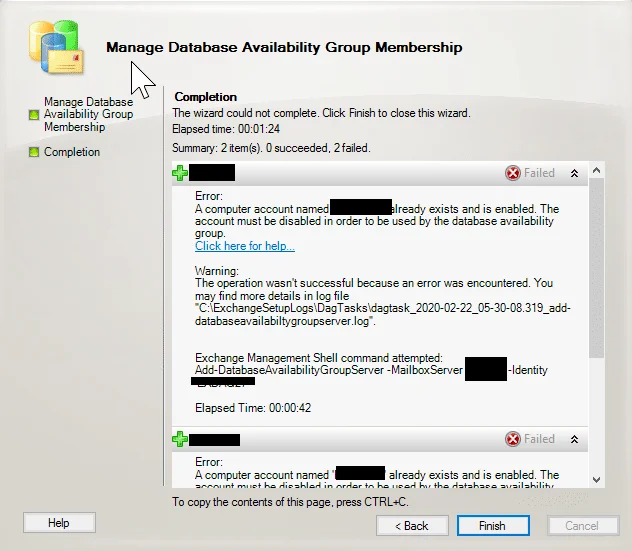Click scrollbar up arrow in results list
The width and height of the screenshot is (632, 551).
(x=597, y=170)
